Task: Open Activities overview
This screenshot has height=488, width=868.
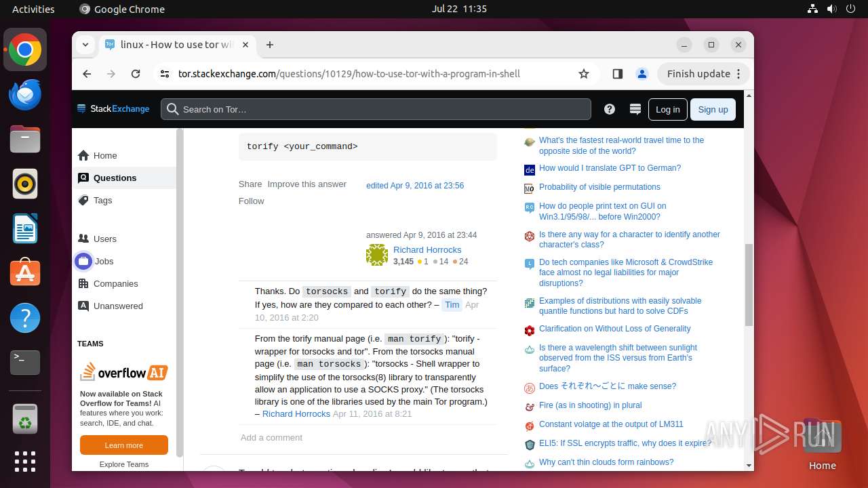Action: click(33, 9)
